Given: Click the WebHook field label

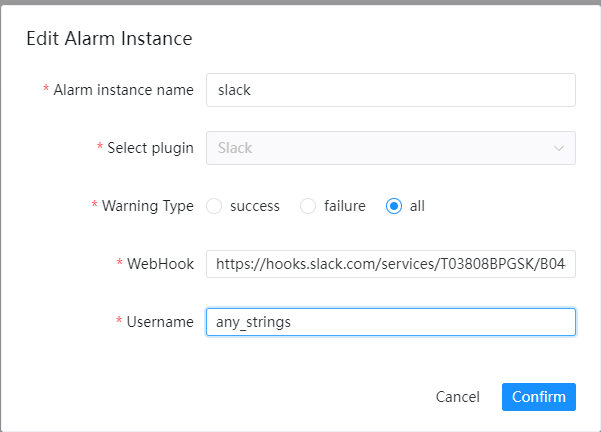Looking at the screenshot, I should (160, 264).
